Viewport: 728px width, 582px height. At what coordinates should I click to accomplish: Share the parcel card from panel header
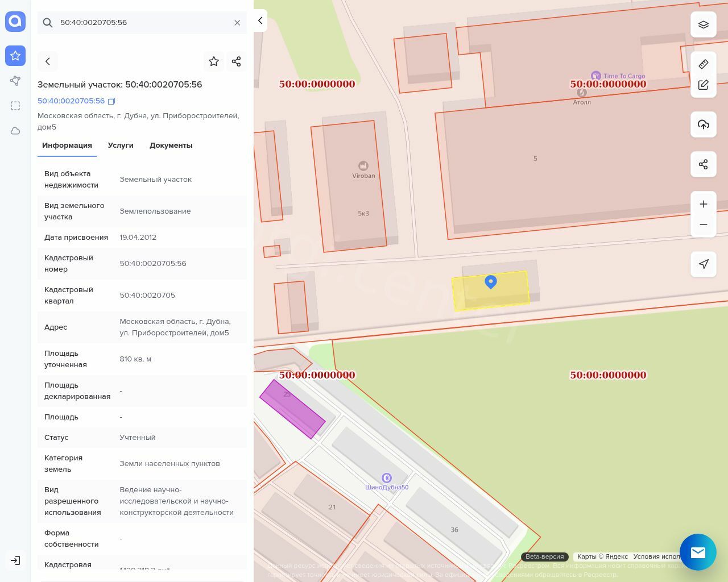click(237, 61)
